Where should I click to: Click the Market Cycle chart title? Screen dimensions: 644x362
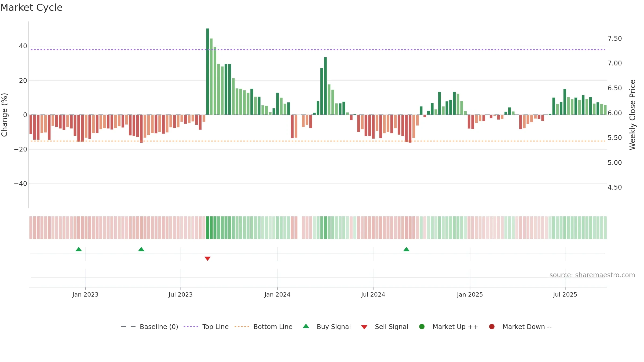click(x=31, y=8)
